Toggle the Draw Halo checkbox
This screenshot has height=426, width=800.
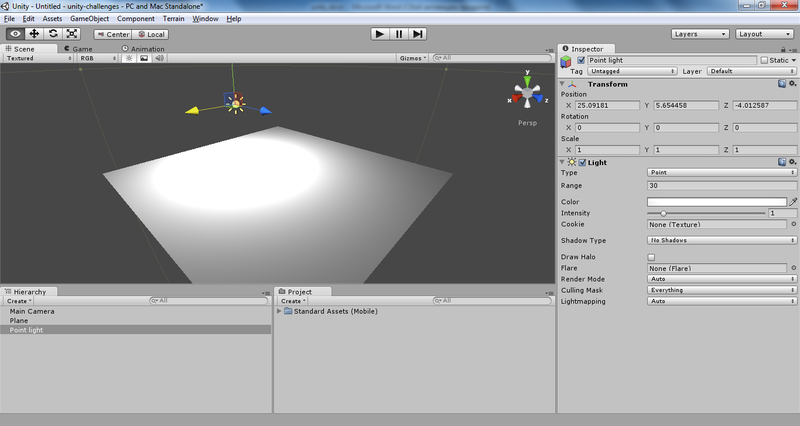[651, 257]
